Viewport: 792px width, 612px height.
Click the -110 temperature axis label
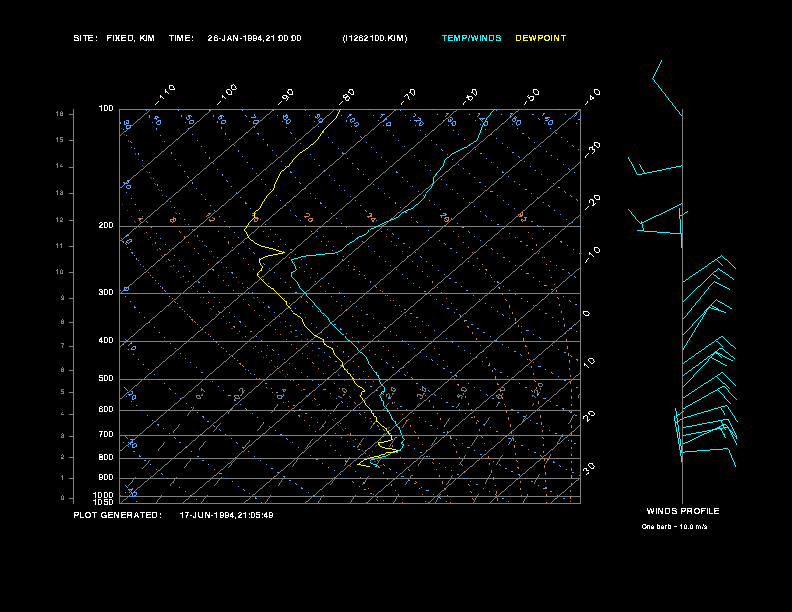(165, 95)
